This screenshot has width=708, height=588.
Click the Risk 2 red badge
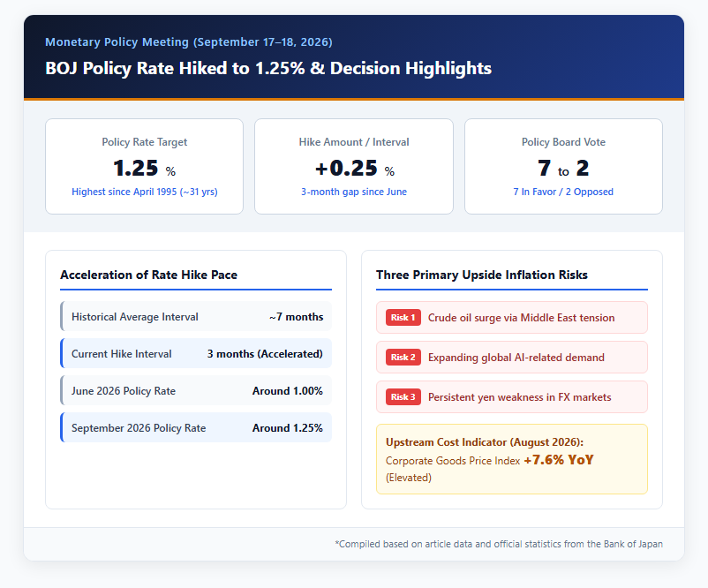pos(403,358)
